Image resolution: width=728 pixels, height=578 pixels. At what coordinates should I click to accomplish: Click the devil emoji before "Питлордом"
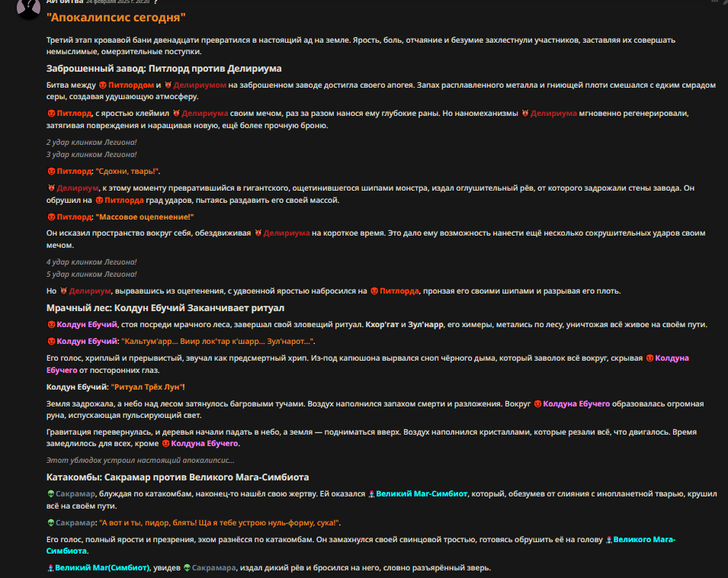pyautogui.click(x=103, y=85)
